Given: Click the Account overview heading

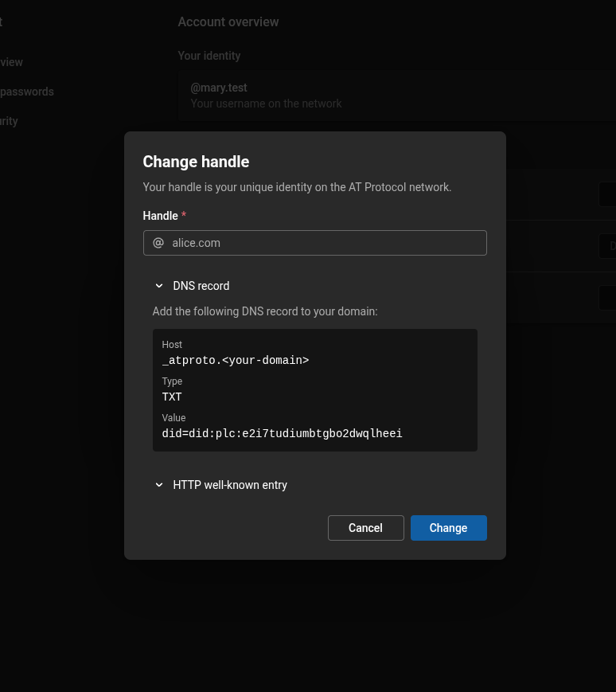Looking at the screenshot, I should [x=228, y=22].
